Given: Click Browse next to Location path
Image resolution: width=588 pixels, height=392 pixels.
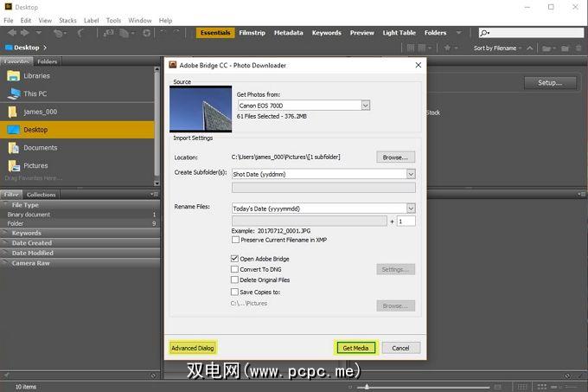Looking at the screenshot, I should [396, 157].
